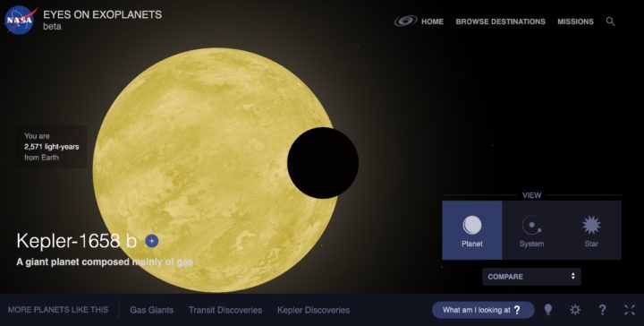Select the Planet view
Screen dimensions: 644x326
472,230
